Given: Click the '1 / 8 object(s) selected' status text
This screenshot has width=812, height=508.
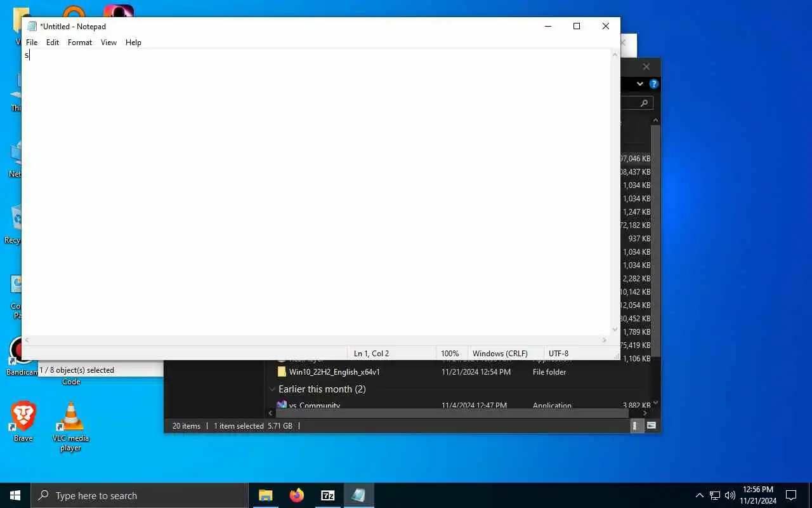Looking at the screenshot, I should 77,370.
